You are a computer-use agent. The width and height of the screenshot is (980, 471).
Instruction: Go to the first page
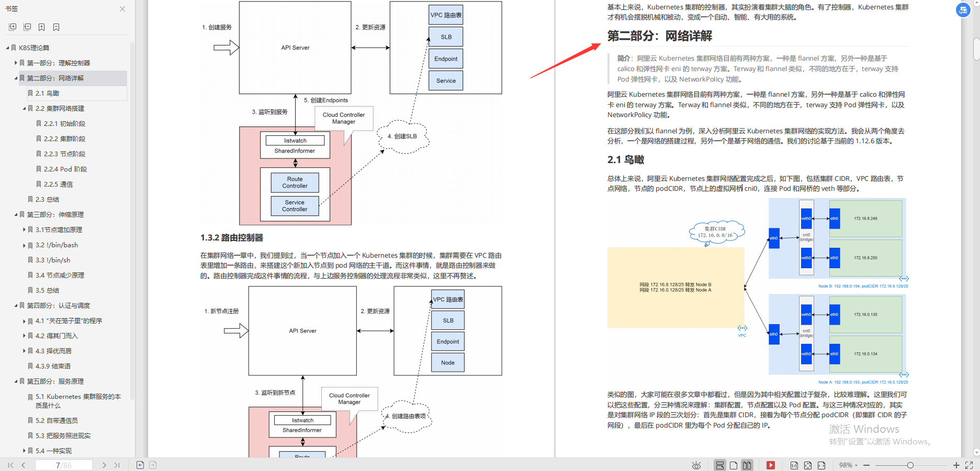10,465
